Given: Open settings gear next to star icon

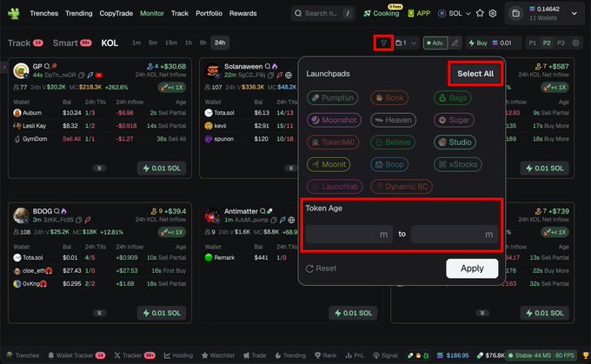Looking at the screenshot, I should coord(493,13).
